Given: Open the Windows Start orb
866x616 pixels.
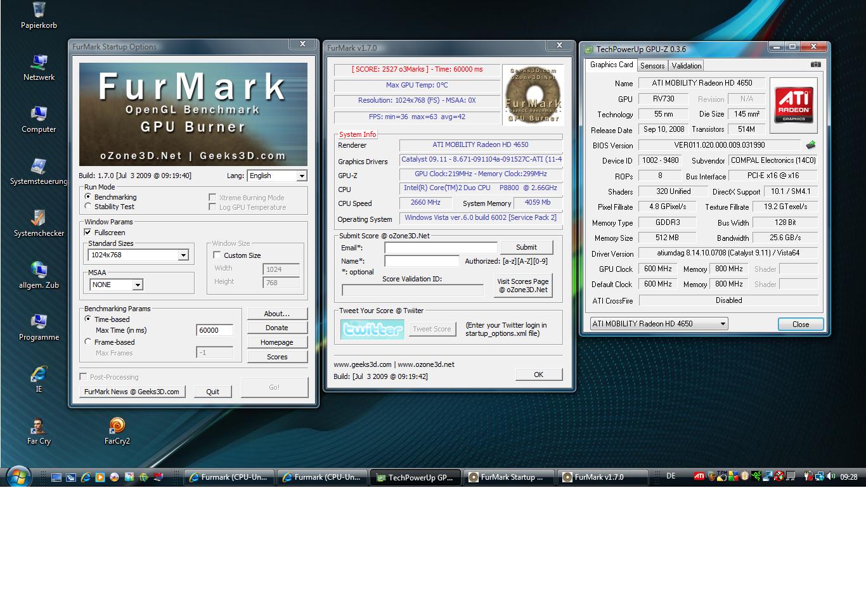Looking at the screenshot, I should click(18, 477).
